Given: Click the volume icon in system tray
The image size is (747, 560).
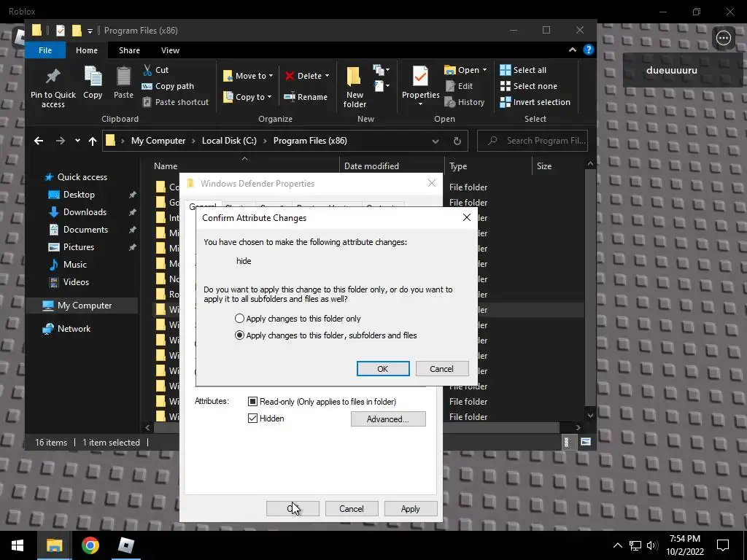Looking at the screenshot, I should pyautogui.click(x=652, y=545).
